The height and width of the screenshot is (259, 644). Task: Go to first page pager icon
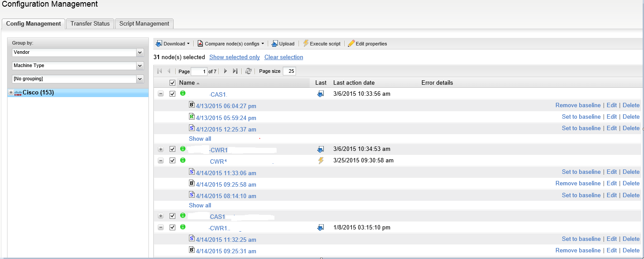(159, 71)
